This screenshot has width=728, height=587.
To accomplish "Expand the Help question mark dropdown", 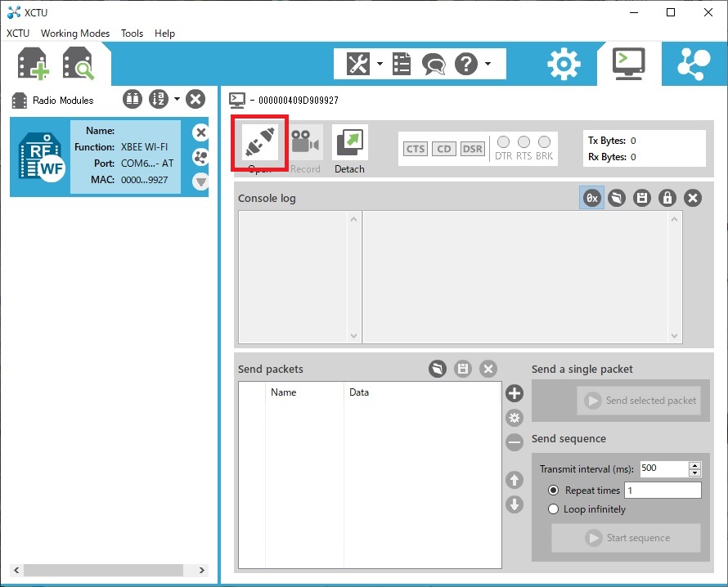I will [488, 64].
